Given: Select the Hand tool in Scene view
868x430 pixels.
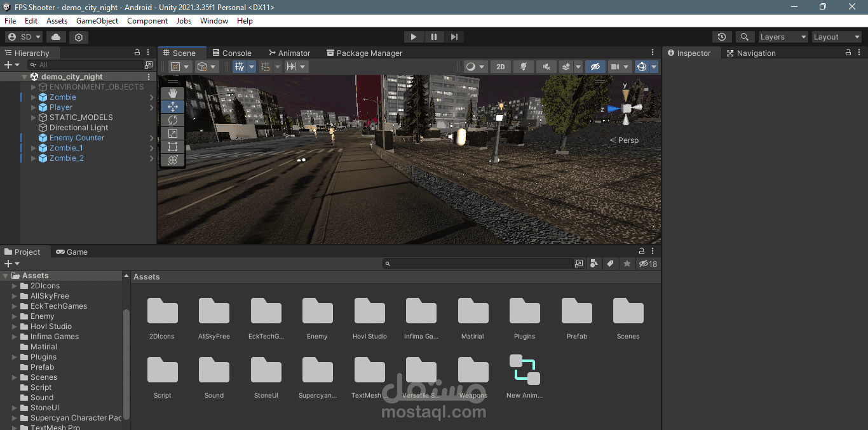Looking at the screenshot, I should click(x=172, y=93).
